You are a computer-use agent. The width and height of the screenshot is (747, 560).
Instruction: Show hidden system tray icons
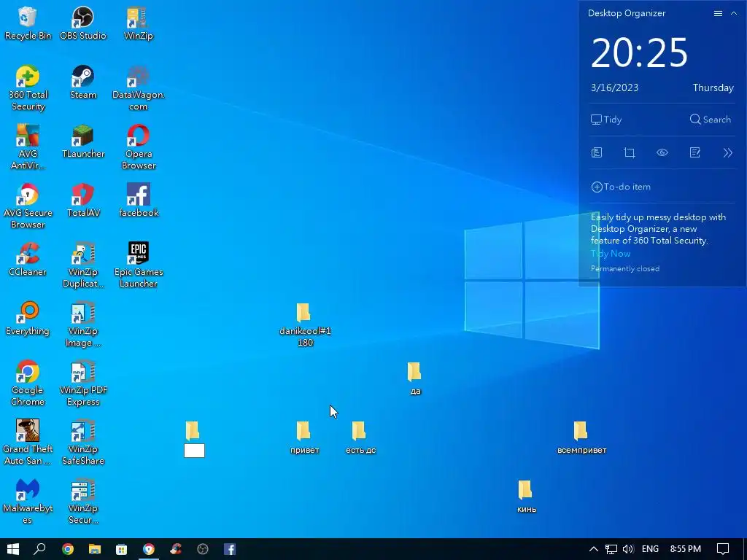(594, 549)
